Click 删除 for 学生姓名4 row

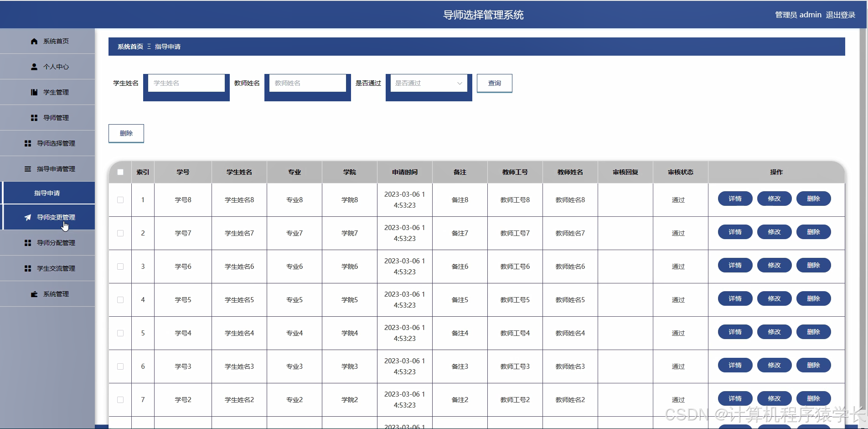(x=814, y=332)
